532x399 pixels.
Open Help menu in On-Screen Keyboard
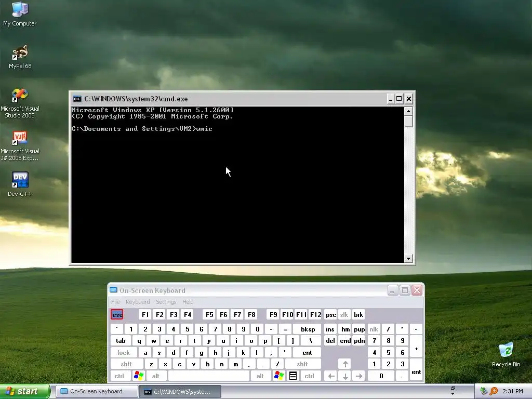188,302
